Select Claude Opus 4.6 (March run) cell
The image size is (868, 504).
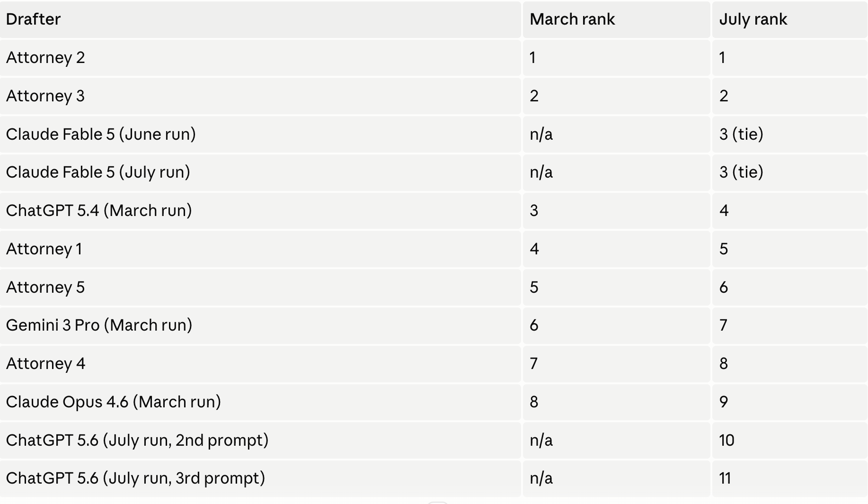[260, 402]
